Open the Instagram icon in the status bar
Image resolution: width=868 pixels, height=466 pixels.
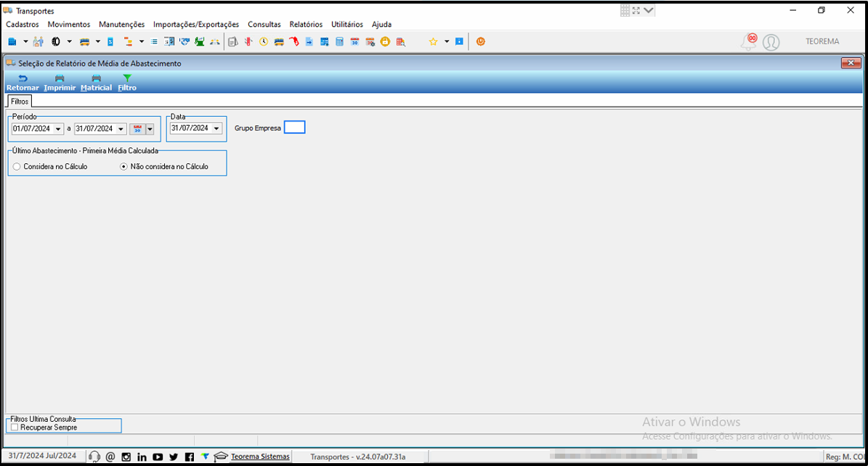coord(126,457)
